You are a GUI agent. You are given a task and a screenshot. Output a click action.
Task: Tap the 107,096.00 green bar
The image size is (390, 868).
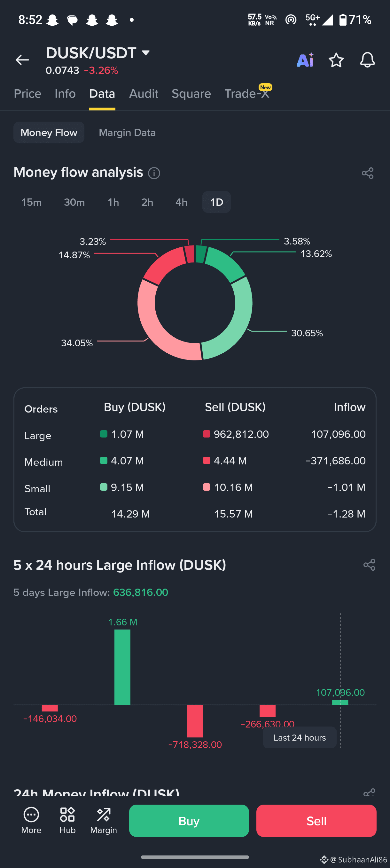click(x=340, y=702)
